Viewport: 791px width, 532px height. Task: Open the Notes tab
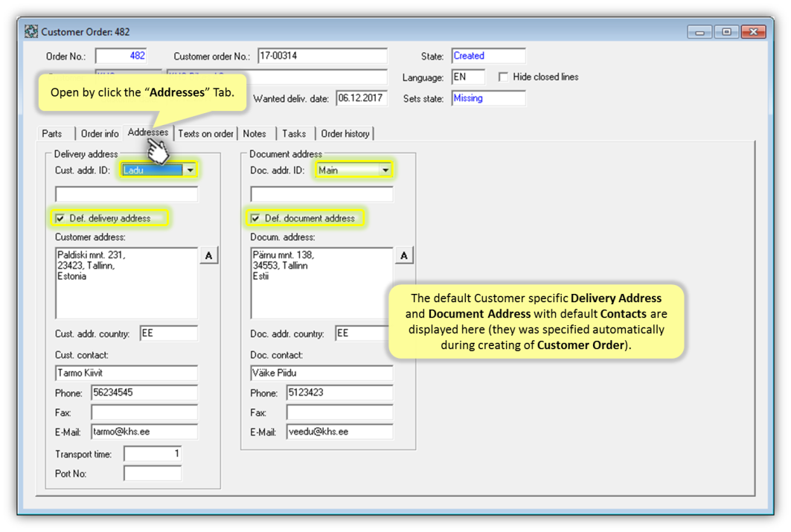(x=254, y=134)
